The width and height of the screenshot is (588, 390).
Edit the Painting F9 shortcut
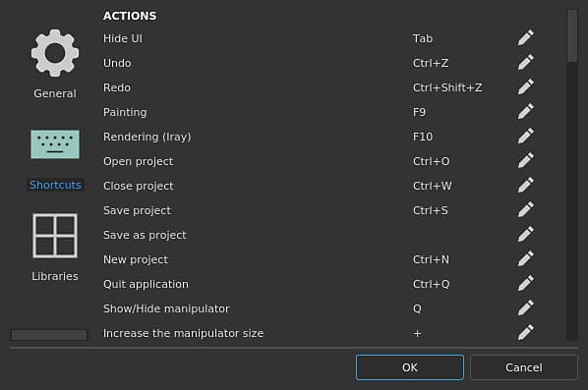point(526,111)
